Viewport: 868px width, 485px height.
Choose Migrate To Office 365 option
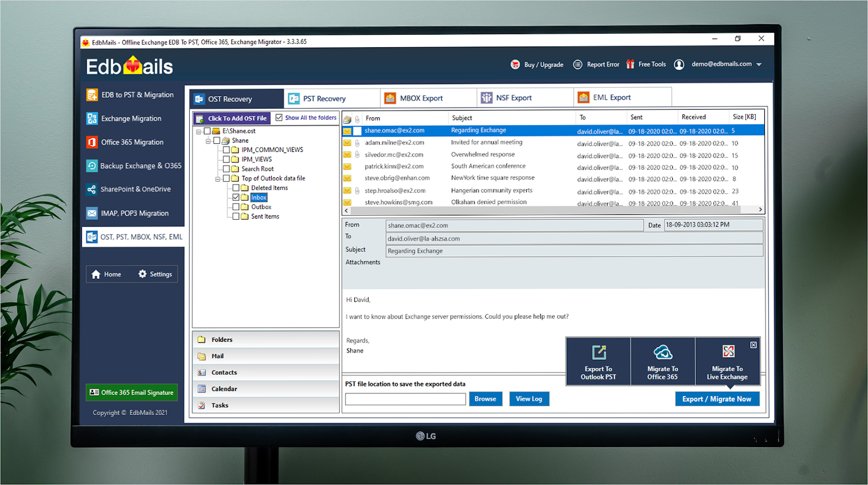tap(662, 362)
